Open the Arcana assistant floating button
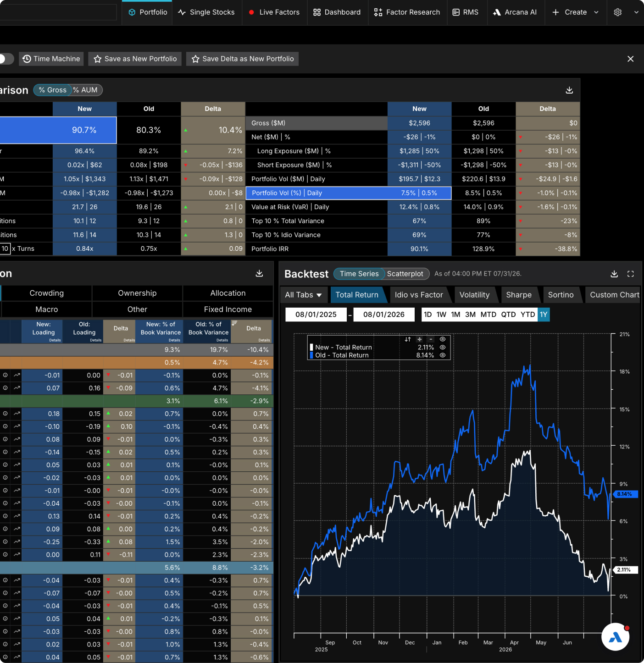Screen dimensions: 644x663 (616, 637)
